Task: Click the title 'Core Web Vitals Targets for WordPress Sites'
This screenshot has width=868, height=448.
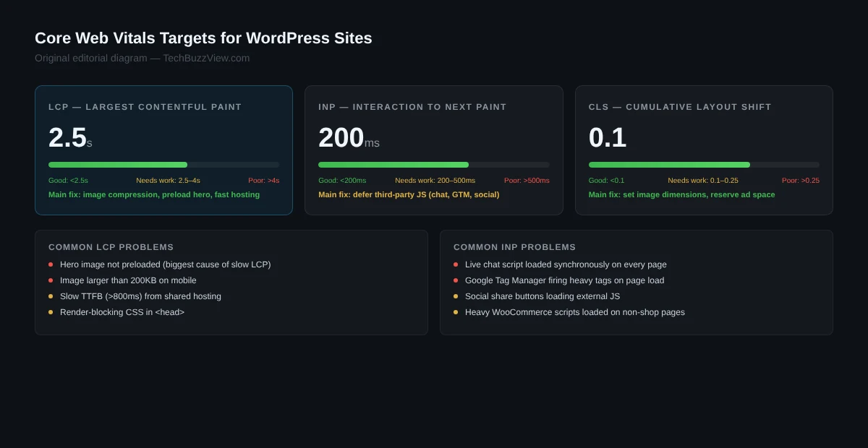Action: tap(203, 38)
